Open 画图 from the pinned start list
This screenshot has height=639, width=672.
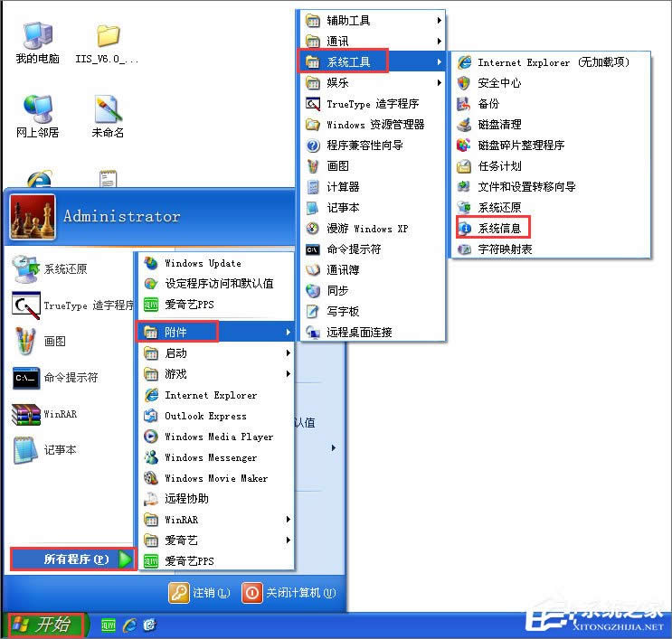point(45,342)
